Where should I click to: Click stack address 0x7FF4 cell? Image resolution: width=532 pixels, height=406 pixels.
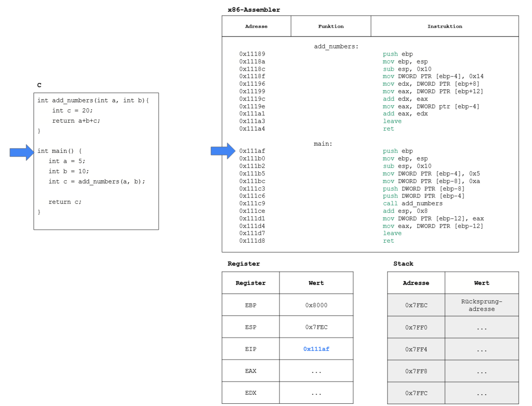pos(416,349)
